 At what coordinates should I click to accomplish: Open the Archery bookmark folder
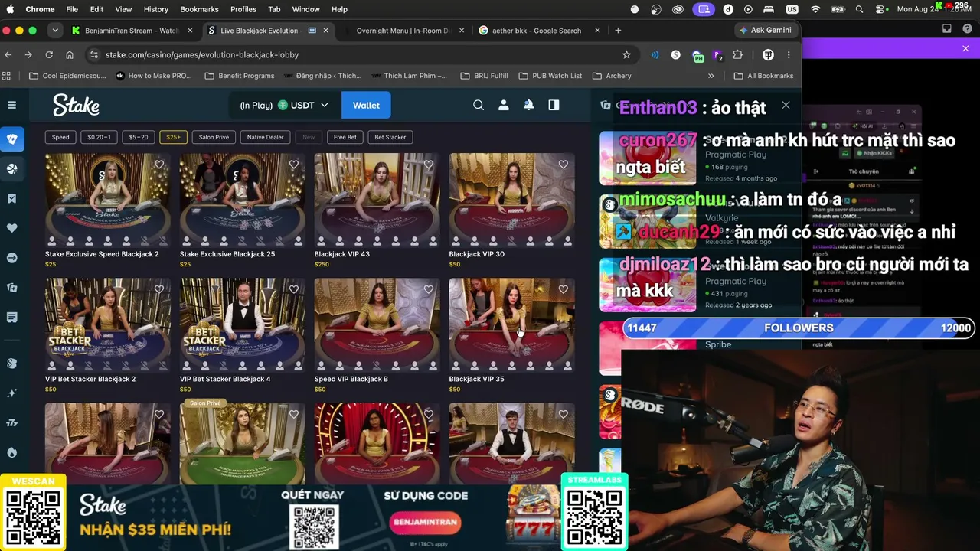(x=612, y=76)
